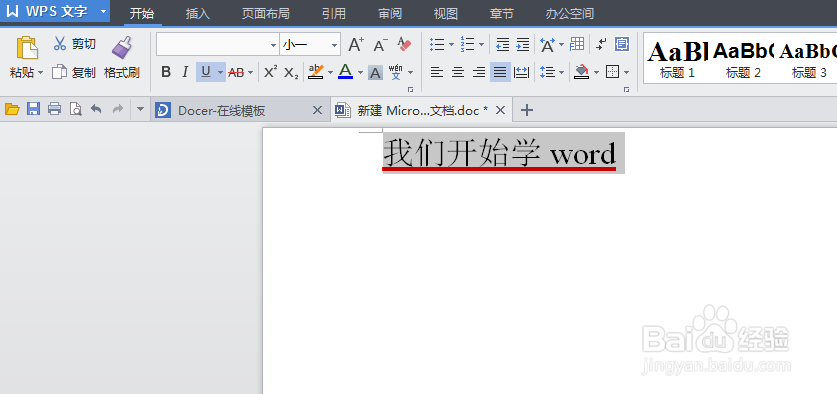Open the WPS 文字 application menu arrow
This screenshot has height=394, width=837.
tap(103, 11)
